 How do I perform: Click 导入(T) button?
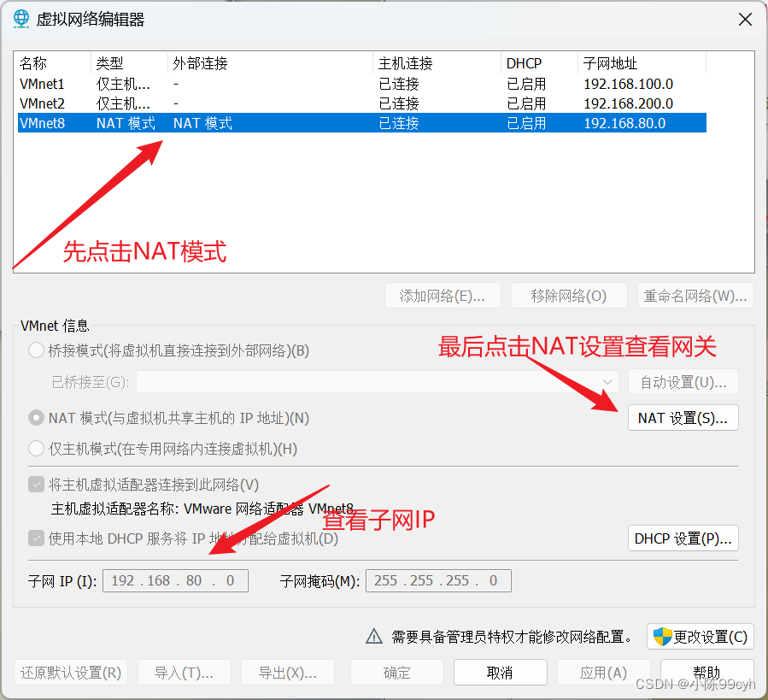(x=185, y=672)
